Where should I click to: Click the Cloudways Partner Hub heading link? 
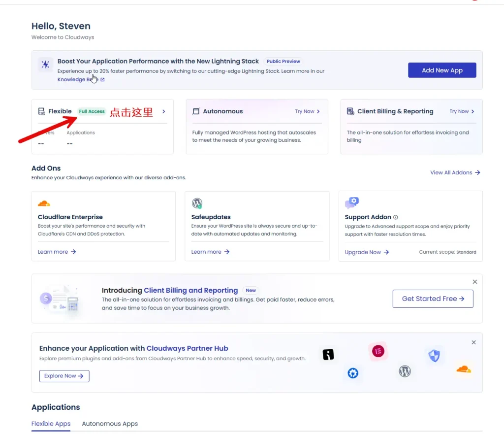pos(187,348)
